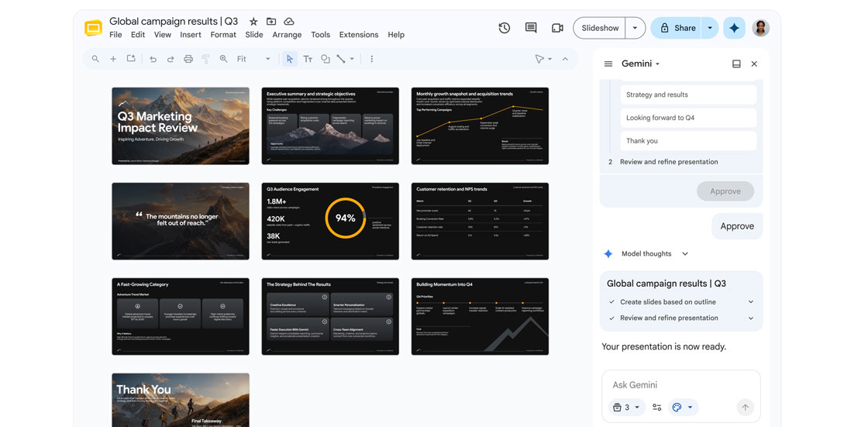Open the Edit menu
The height and width of the screenshot is (427, 868).
[138, 34]
